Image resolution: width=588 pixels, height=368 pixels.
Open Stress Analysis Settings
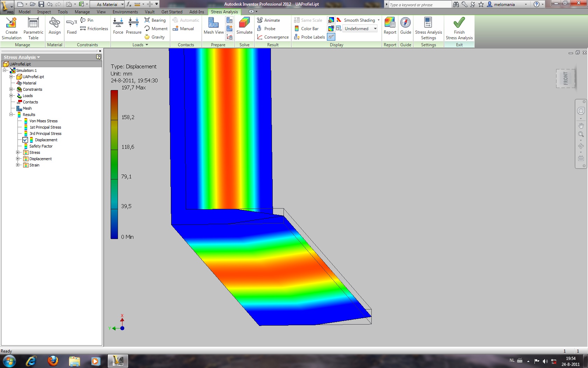click(x=428, y=28)
